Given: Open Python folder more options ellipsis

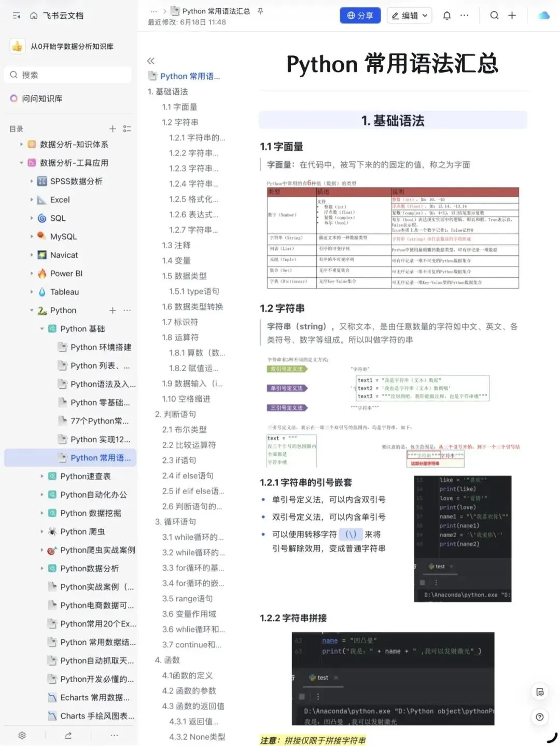Looking at the screenshot, I should pyautogui.click(x=127, y=310).
